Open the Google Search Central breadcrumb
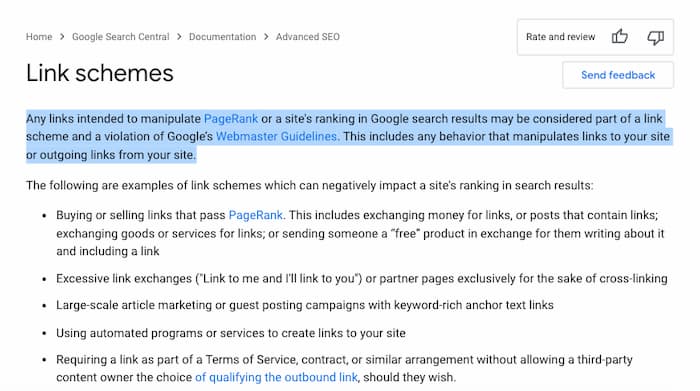Screen dimensions: 700x391 [121, 37]
